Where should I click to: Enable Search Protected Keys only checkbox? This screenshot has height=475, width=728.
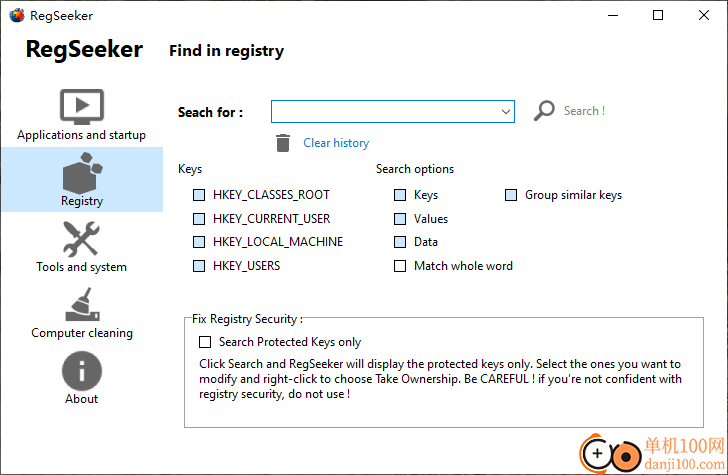[205, 342]
